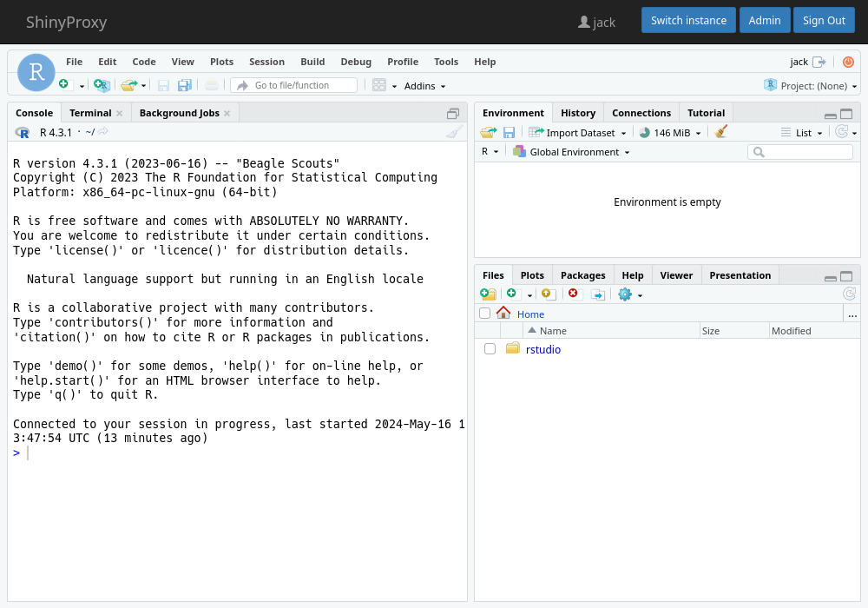Tick the rstudio folder checkbox
Screen dimensions: 868x608
tap(490, 349)
